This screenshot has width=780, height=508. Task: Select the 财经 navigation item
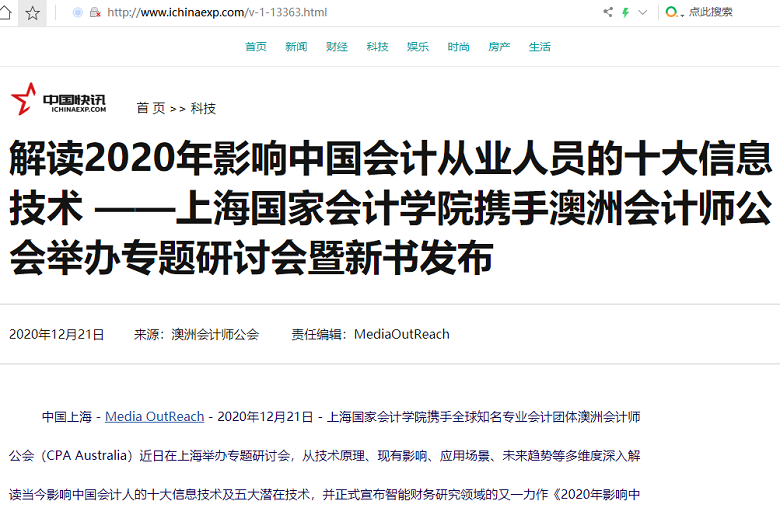point(337,47)
